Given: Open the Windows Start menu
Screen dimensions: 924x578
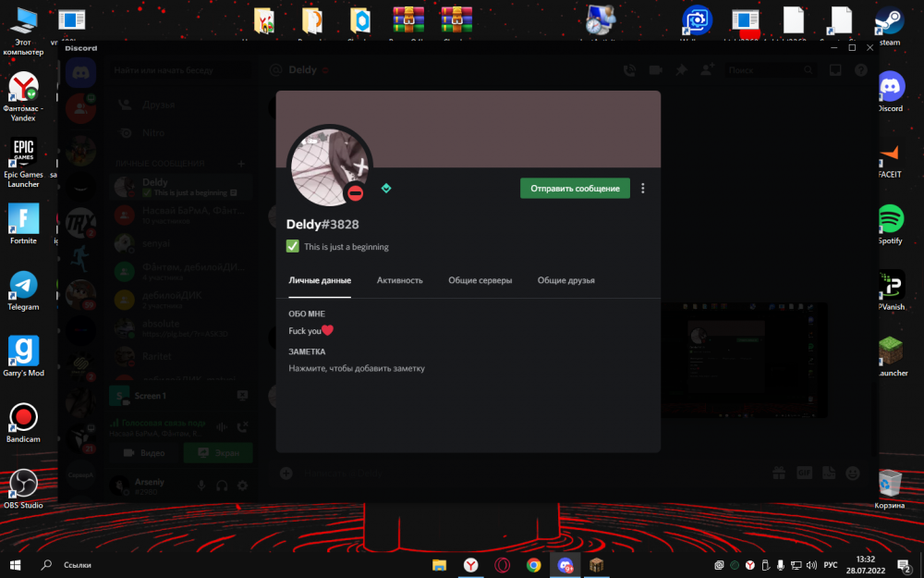Looking at the screenshot, I should (x=16, y=565).
